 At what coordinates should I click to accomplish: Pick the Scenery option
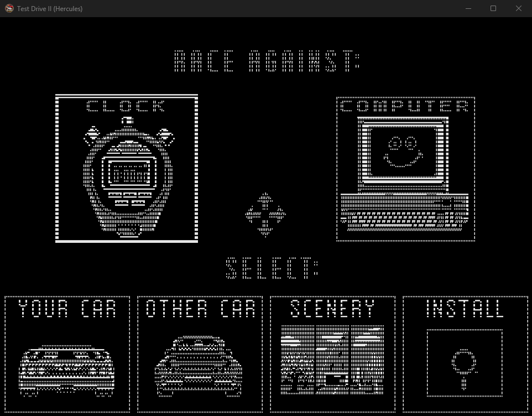point(332,354)
